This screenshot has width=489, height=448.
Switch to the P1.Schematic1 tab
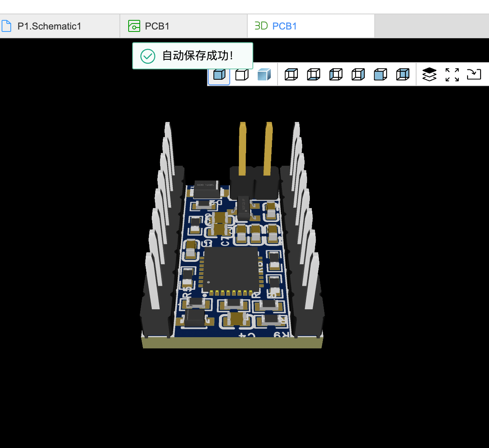pyautogui.click(x=49, y=26)
